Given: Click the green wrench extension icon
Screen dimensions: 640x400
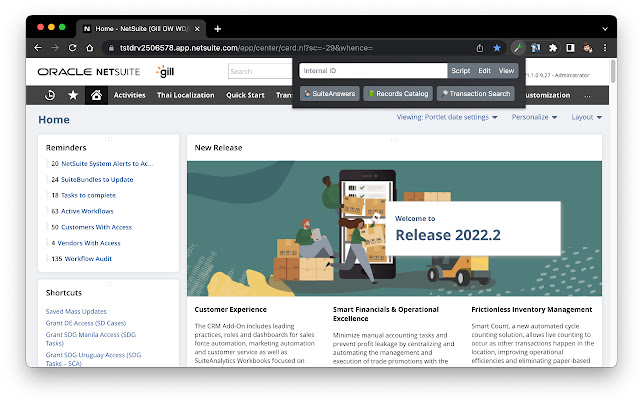Looking at the screenshot, I should point(518,48).
